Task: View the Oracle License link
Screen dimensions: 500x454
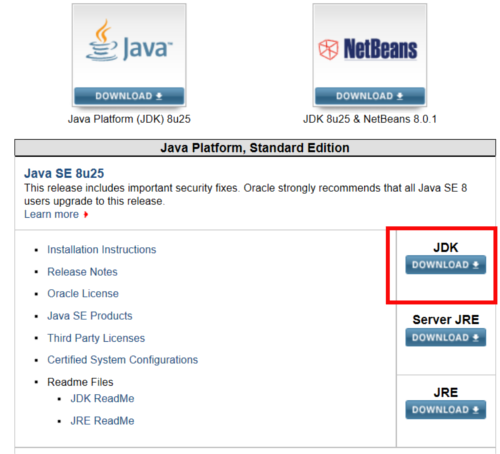Action: (x=83, y=294)
